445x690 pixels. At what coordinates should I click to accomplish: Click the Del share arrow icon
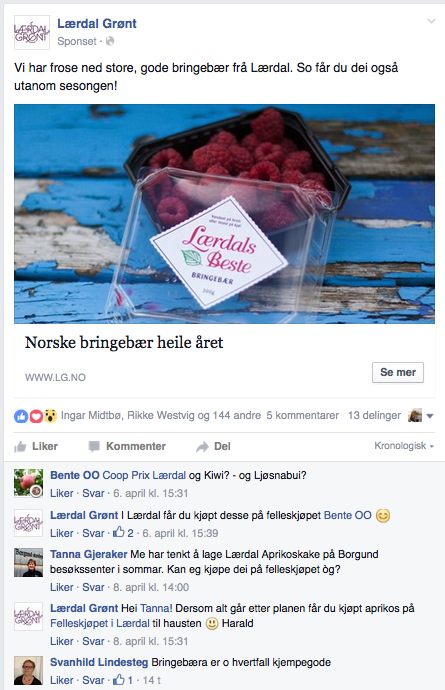202,447
